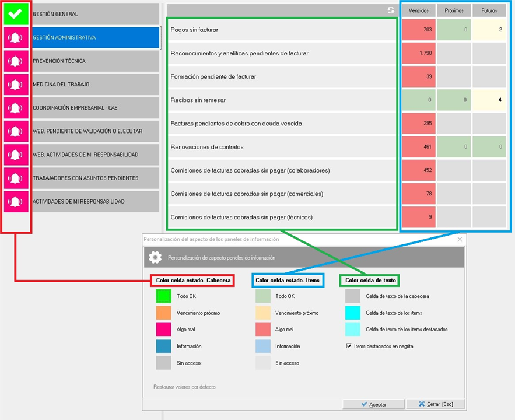Change the header Algo mal magenta swatch
This screenshot has width=515, height=420.
pos(163,330)
